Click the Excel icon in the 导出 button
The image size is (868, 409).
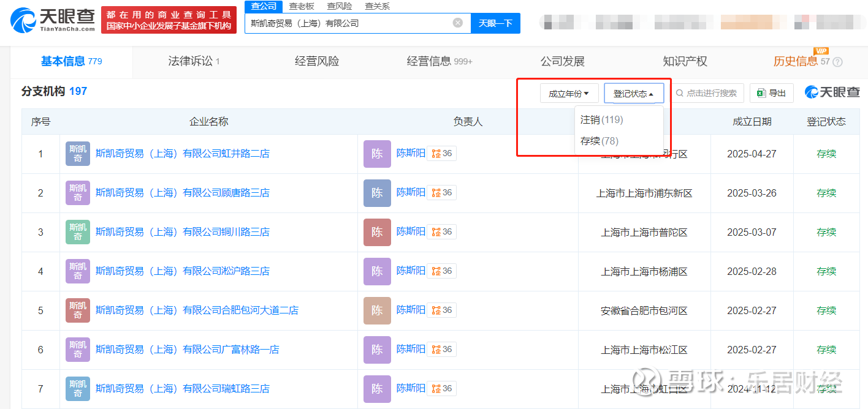(761, 93)
